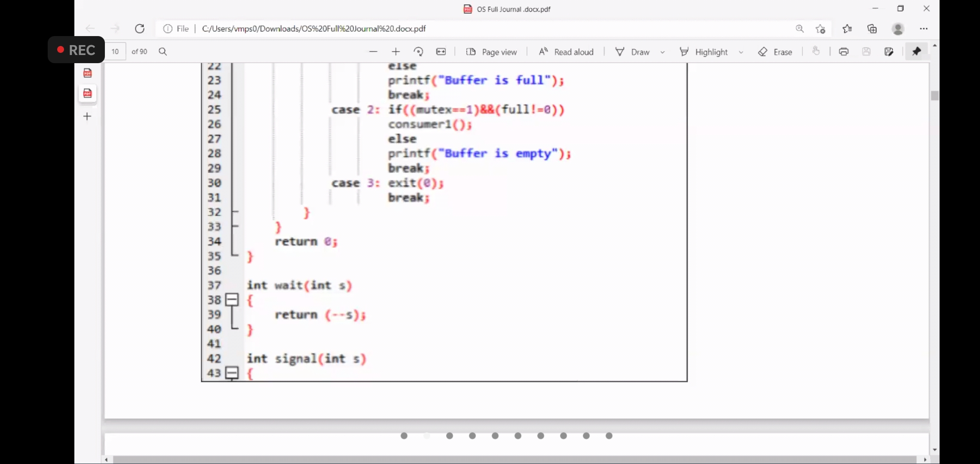Click the fit to width icon

point(441,52)
